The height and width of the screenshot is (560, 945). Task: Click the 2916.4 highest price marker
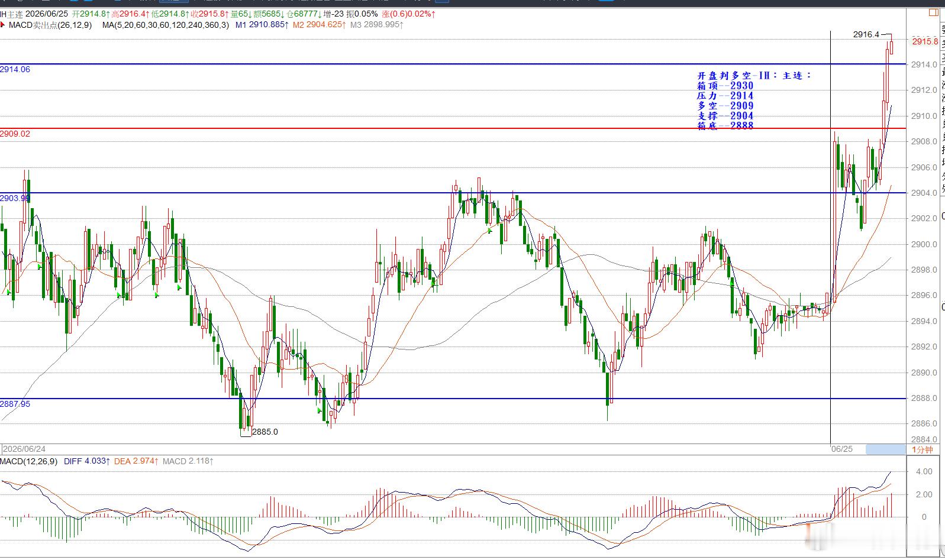coord(866,34)
